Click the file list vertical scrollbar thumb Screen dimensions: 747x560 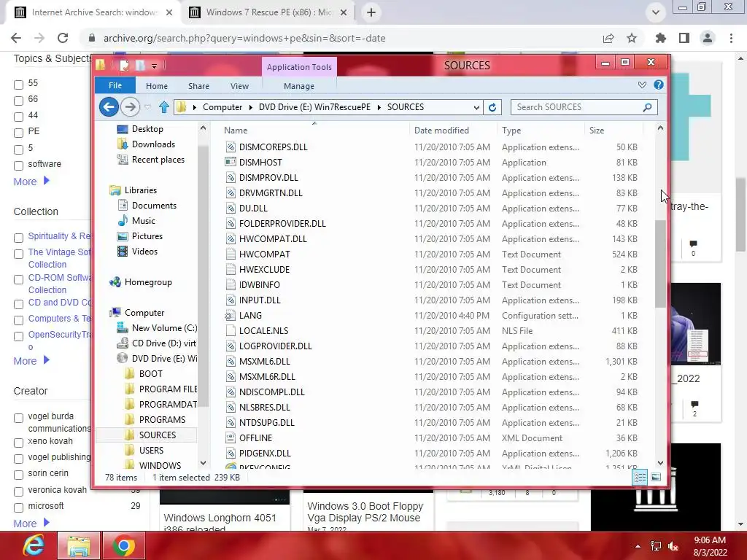point(660,263)
